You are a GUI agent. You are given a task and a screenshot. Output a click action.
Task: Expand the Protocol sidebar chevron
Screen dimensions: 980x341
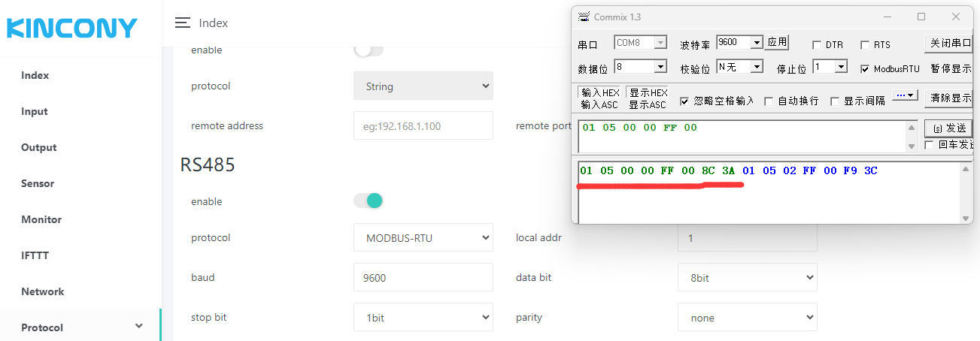(138, 326)
